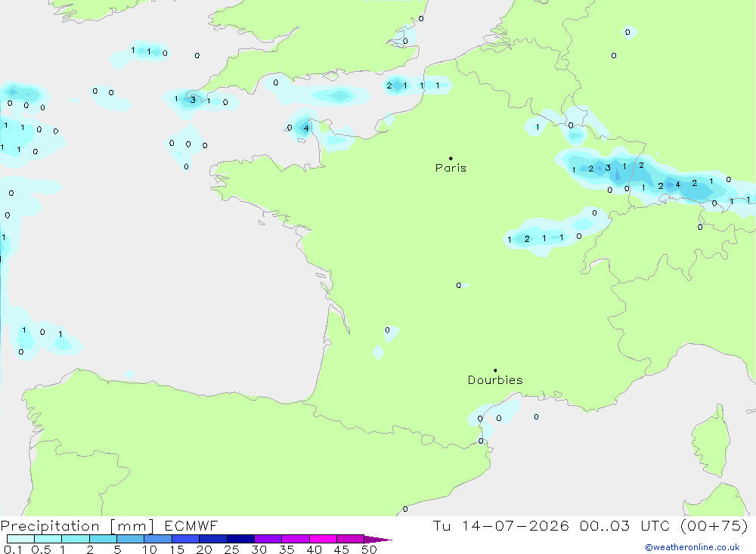Click the "Precipitation [mm]" title text
The width and height of the screenshot is (756, 554).
click(x=77, y=526)
